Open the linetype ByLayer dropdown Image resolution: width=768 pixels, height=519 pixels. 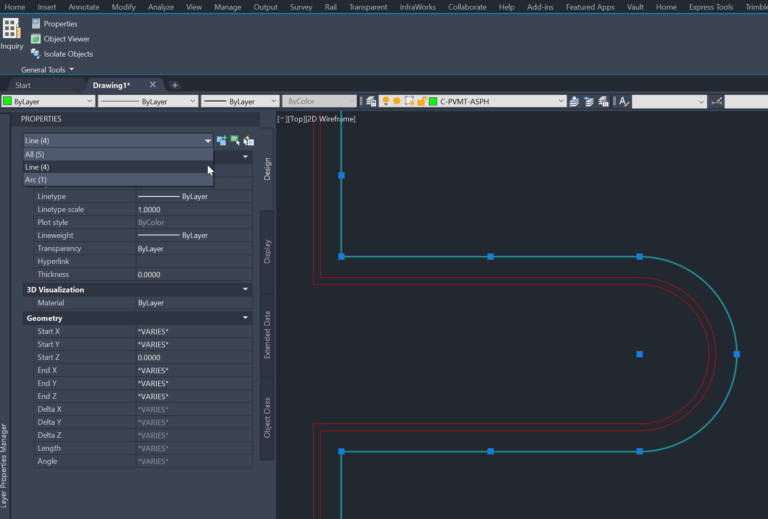[148, 101]
